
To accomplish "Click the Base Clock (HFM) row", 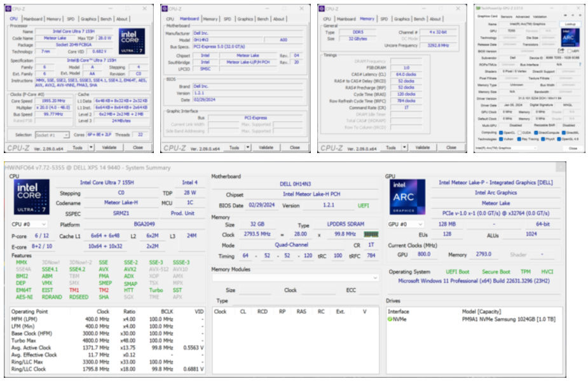I will point(107,333).
